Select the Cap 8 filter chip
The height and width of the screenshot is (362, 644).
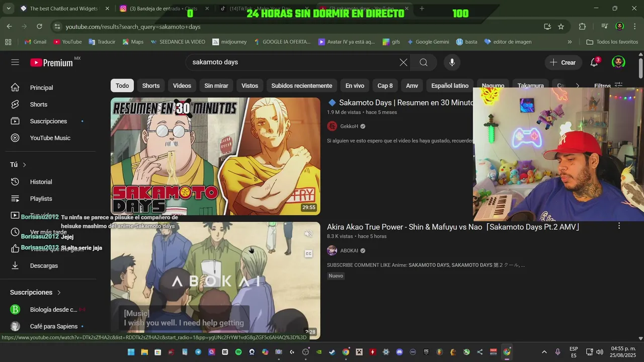pyautogui.click(x=385, y=86)
